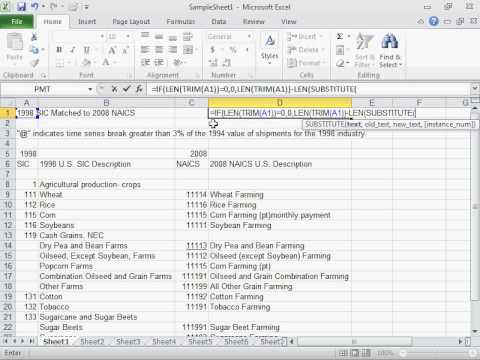Open the Find & Select binoculars menu
480x360 pixels.
tap(390, 50)
